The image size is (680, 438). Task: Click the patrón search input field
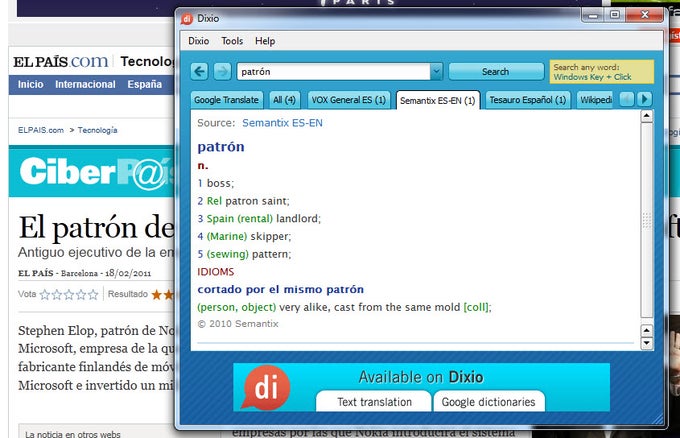coord(333,72)
